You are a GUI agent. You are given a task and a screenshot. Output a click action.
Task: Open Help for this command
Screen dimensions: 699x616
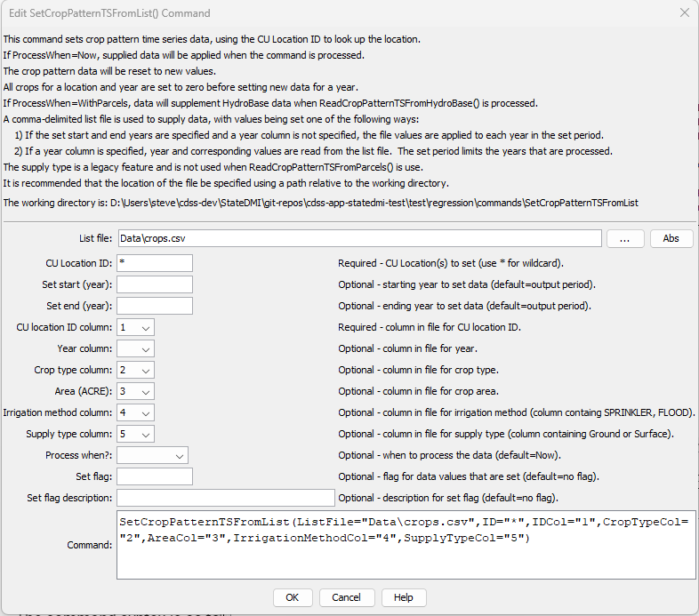[x=404, y=597]
